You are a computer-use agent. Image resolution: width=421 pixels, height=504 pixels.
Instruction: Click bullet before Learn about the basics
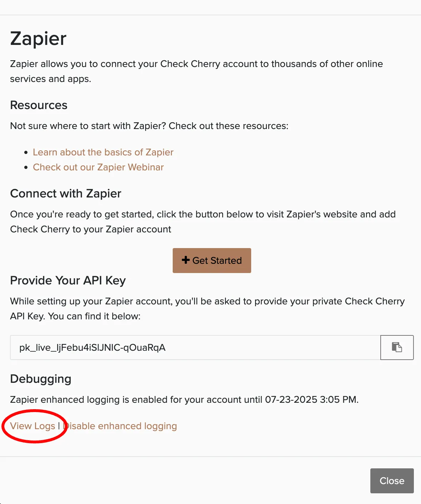point(26,152)
